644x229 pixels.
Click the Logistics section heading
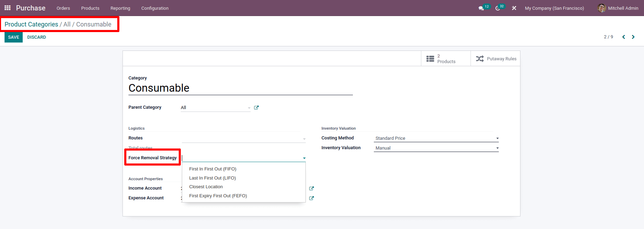click(136, 128)
